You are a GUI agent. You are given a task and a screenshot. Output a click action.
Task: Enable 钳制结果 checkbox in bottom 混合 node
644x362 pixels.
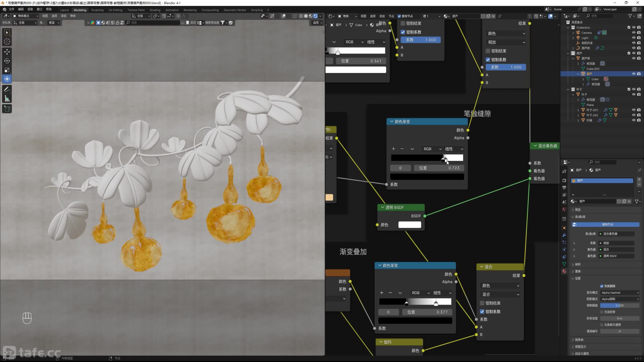pos(482,303)
